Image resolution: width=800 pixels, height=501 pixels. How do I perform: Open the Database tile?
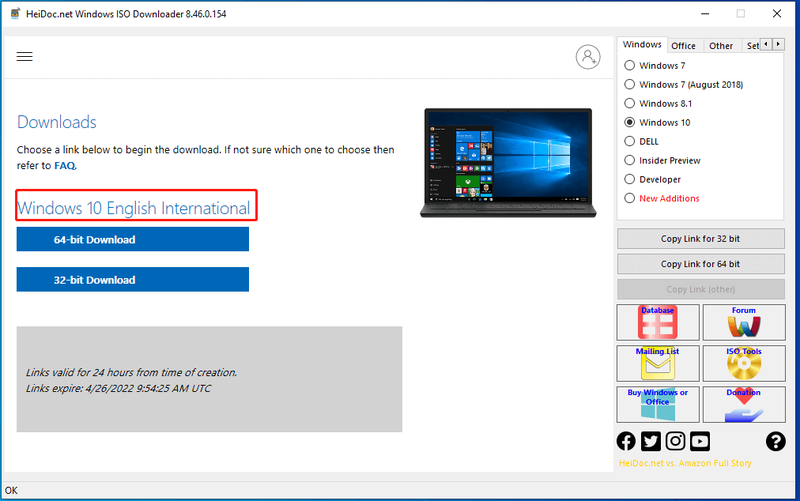click(658, 322)
